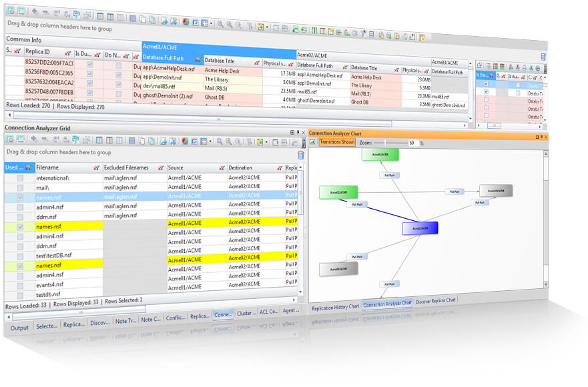Click the filter icon on Excluded Filenames column
The height and width of the screenshot is (387, 588).
coord(161,168)
